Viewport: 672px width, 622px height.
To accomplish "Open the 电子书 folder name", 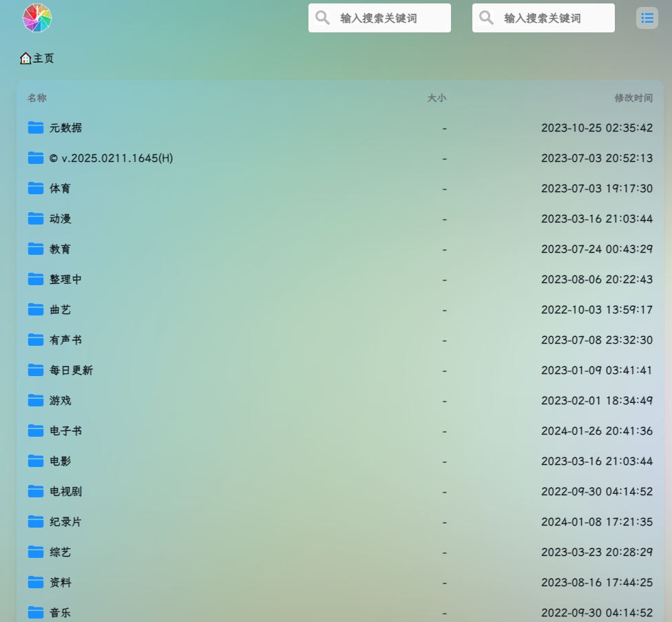I will (x=65, y=431).
